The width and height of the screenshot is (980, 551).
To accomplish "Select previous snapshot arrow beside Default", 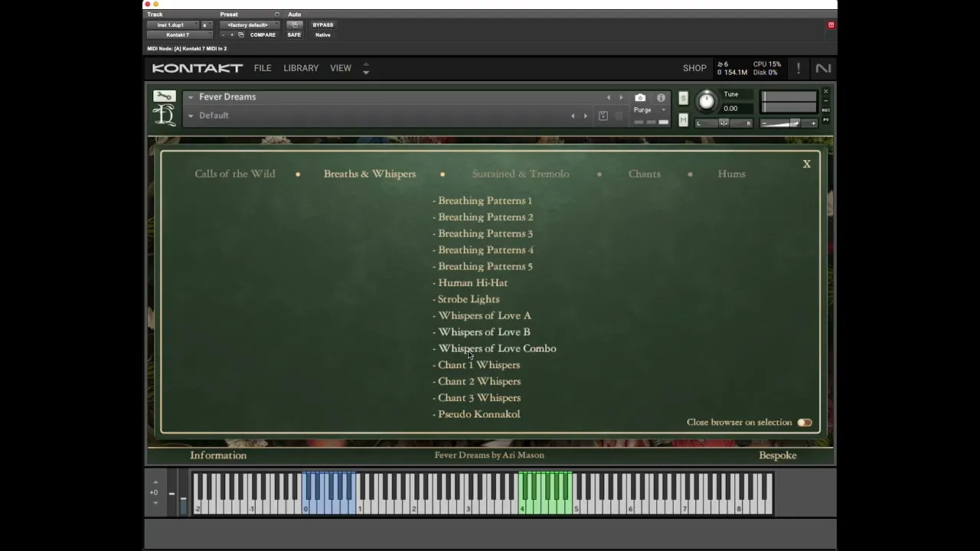I will pyautogui.click(x=573, y=116).
